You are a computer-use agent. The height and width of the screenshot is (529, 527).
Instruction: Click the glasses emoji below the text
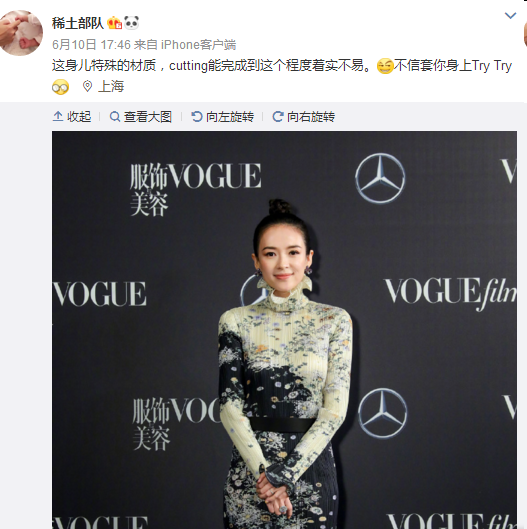60,87
